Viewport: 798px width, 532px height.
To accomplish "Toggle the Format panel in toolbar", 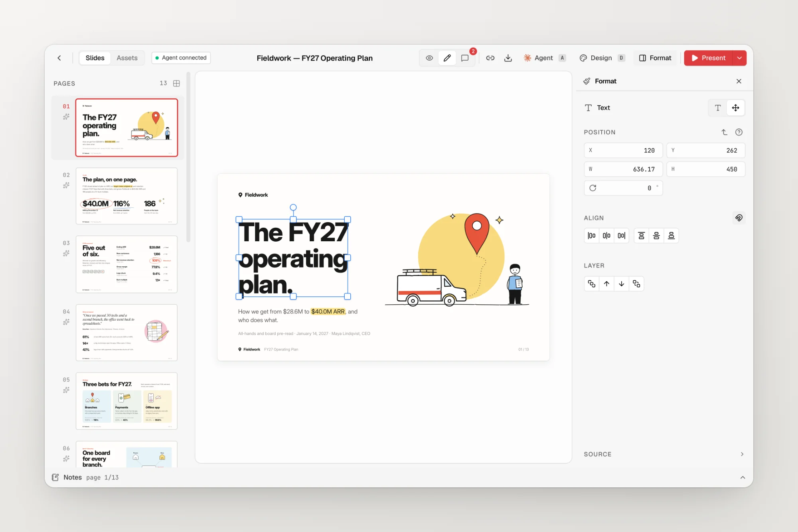I will coord(655,58).
